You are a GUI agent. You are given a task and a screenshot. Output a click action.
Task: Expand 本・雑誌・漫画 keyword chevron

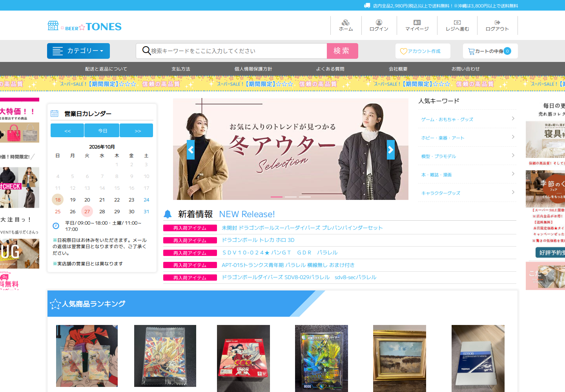[513, 174]
